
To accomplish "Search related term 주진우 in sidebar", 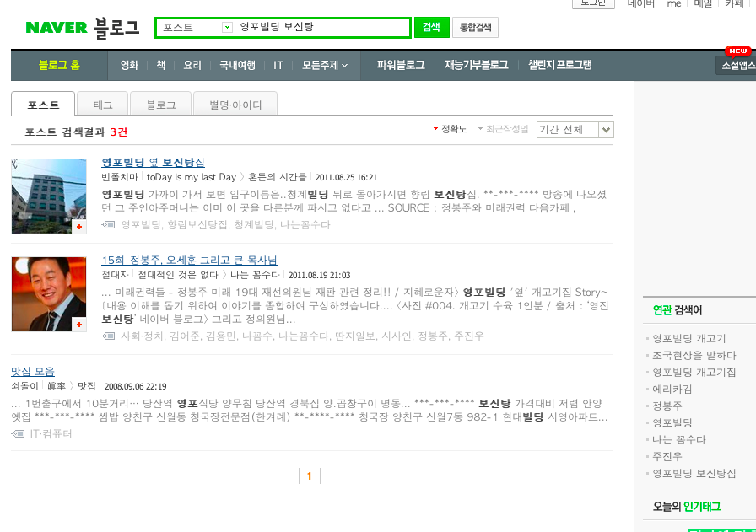I will (667, 457).
